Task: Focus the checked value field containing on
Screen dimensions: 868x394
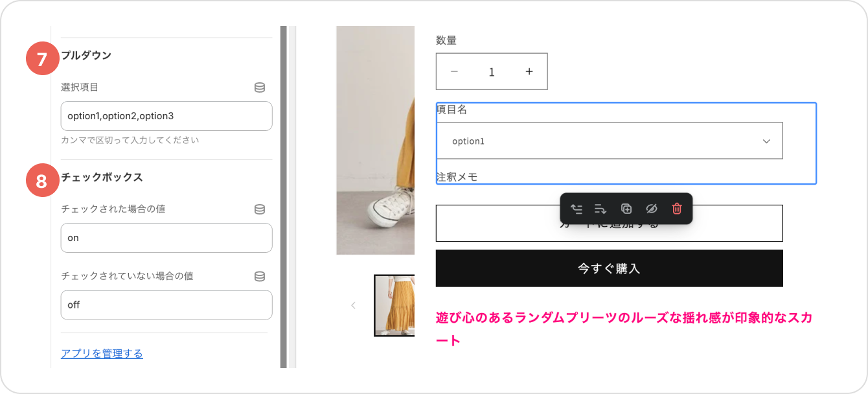Action: tap(166, 238)
